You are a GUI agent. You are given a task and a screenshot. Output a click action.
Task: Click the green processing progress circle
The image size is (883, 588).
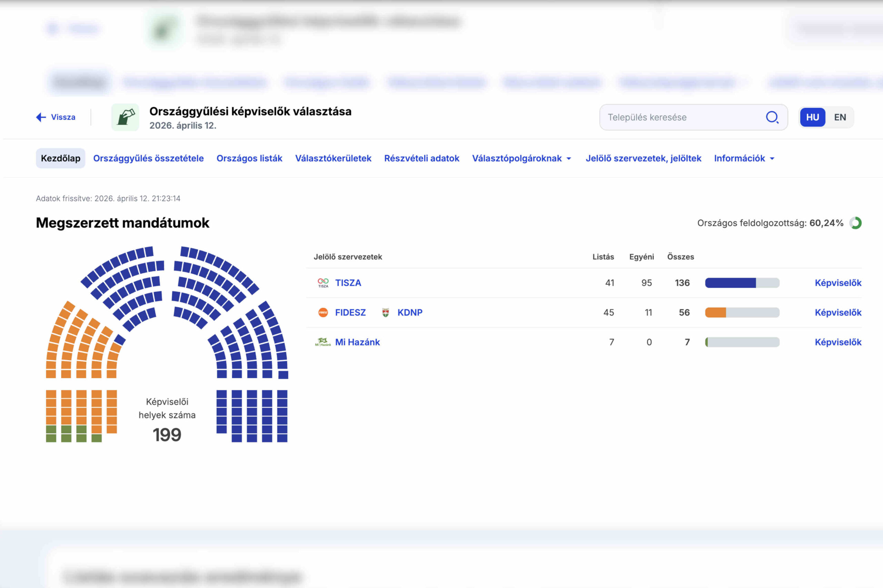click(x=855, y=223)
